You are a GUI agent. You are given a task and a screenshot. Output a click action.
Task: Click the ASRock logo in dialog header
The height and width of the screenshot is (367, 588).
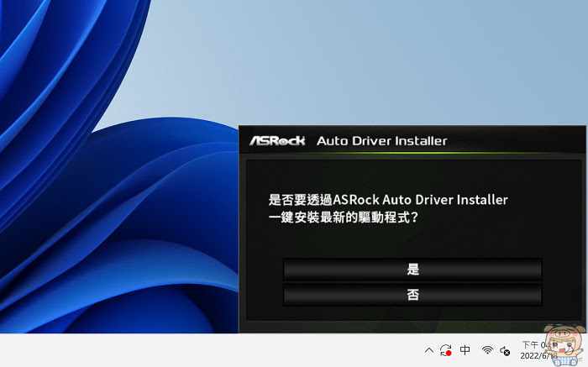coord(277,141)
